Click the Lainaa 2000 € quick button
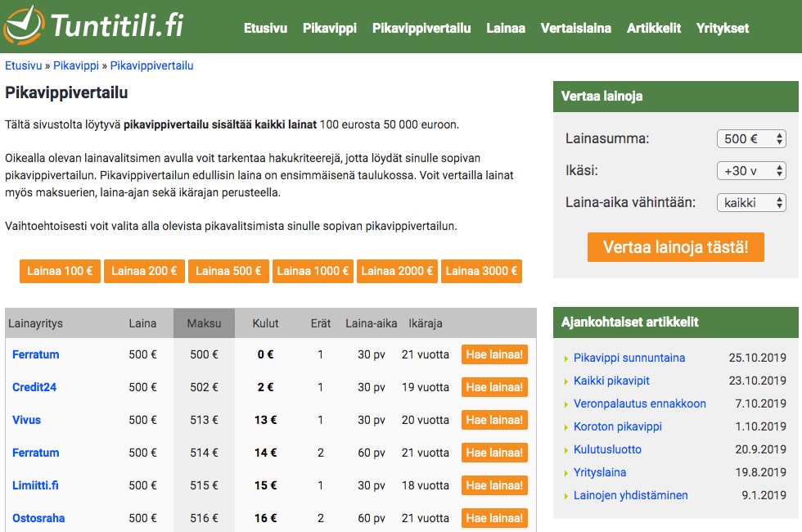The image size is (802, 532). pyautogui.click(x=397, y=271)
